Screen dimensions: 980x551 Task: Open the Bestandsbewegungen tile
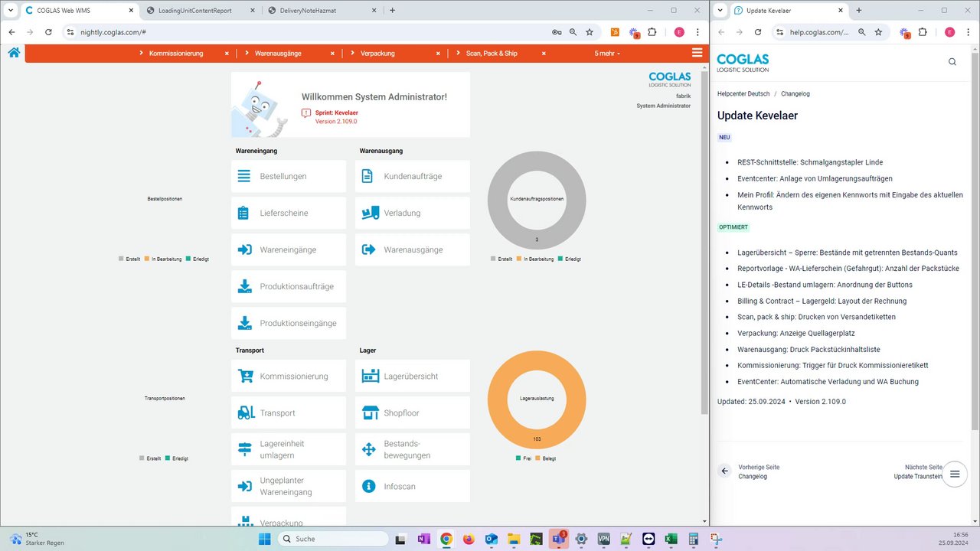tap(413, 449)
